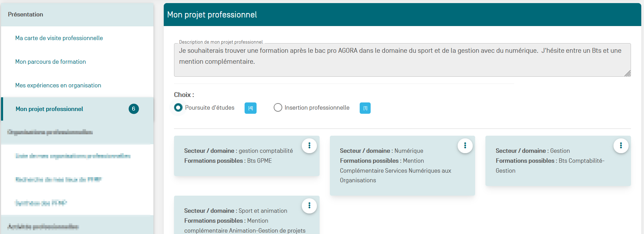Grab the textarea resize handle corner
Screen dimensions: 644x234
point(627,73)
